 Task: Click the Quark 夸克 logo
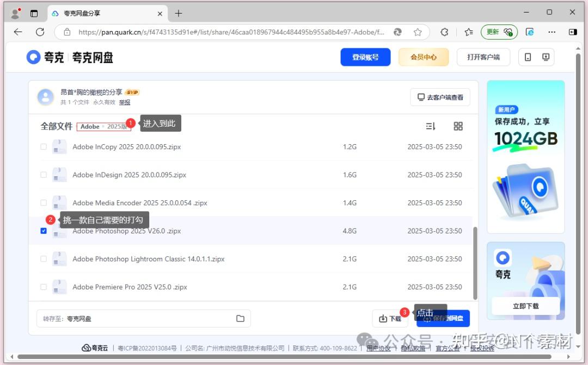34,57
